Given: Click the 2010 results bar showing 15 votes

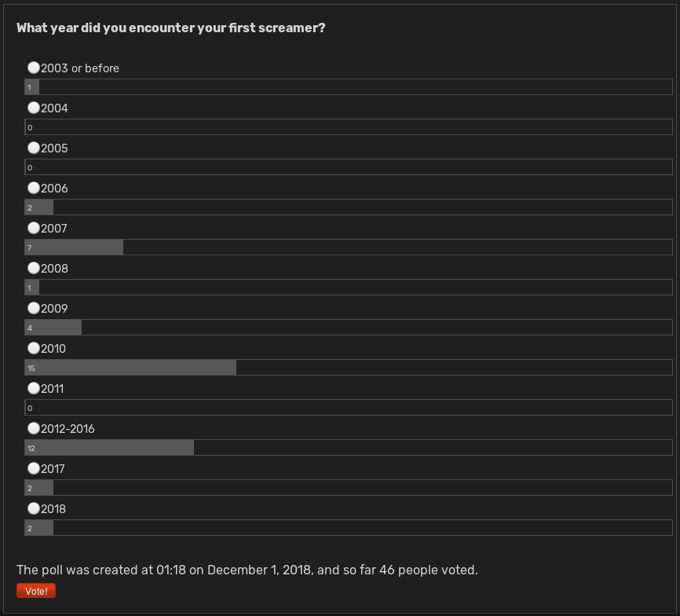Looking at the screenshot, I should [x=349, y=368].
